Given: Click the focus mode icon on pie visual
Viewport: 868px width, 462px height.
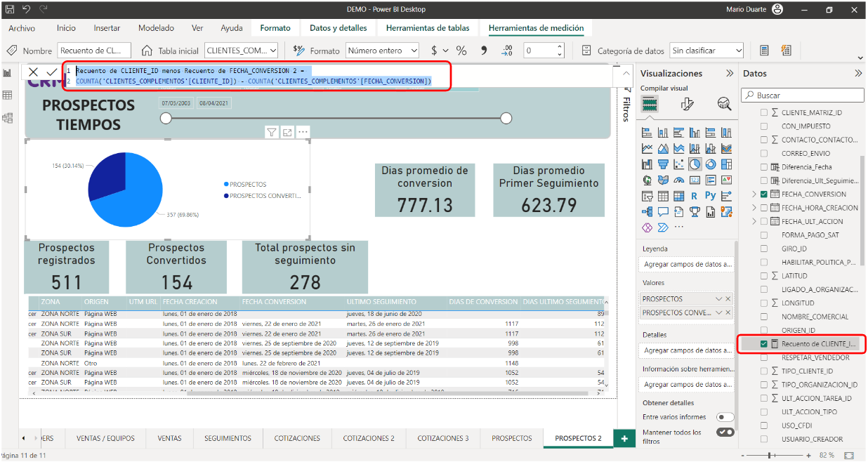Looking at the screenshot, I should tap(287, 132).
